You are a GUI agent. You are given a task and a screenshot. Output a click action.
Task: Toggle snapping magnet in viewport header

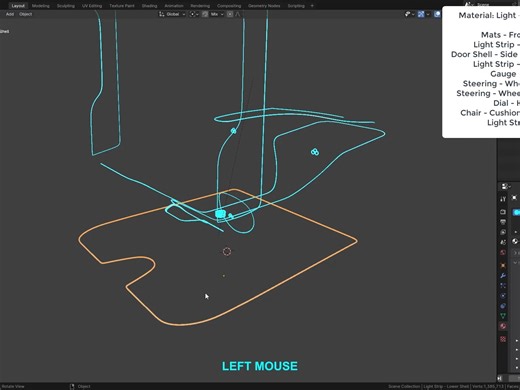tap(205, 14)
